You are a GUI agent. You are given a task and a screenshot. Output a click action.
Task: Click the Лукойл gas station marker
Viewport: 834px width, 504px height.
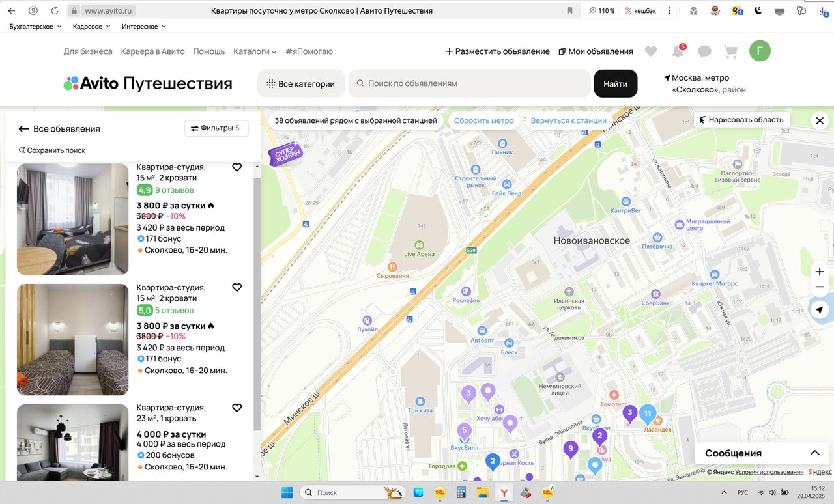pos(367,320)
